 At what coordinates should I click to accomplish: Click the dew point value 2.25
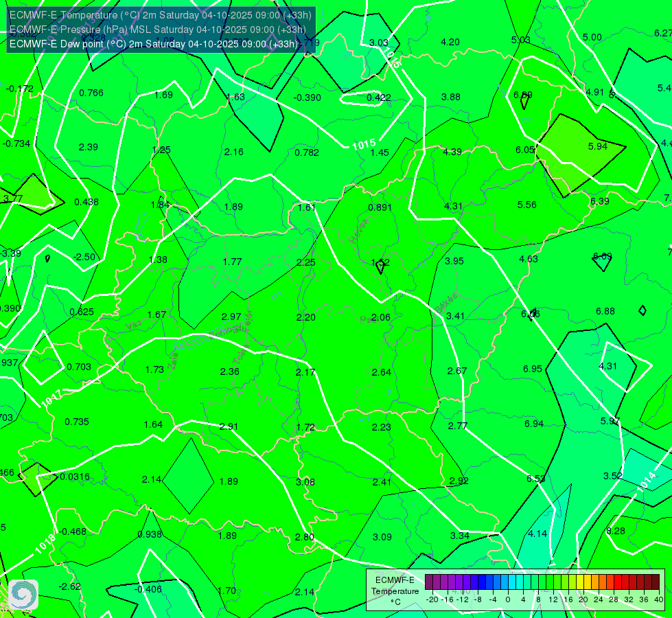pos(306,262)
